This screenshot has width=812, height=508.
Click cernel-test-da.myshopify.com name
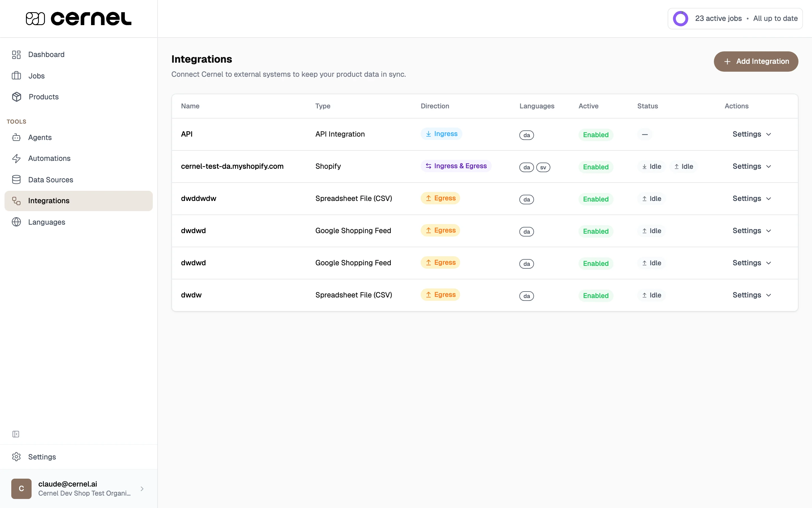point(232,166)
